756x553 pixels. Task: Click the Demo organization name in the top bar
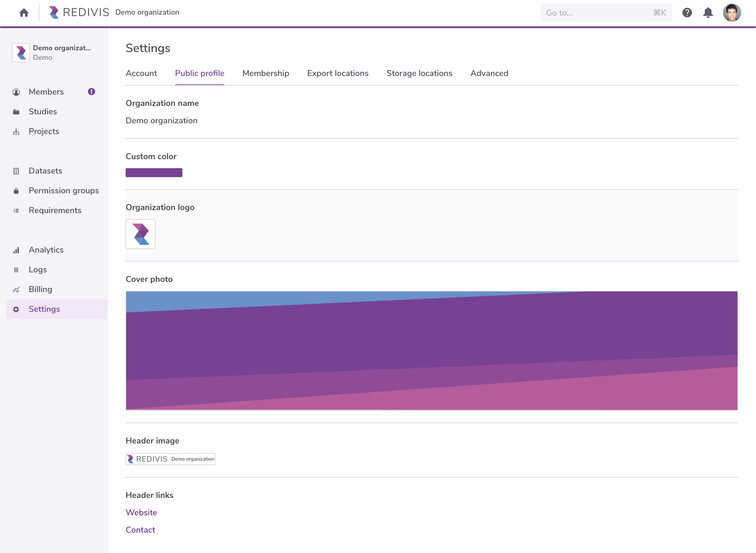click(147, 12)
